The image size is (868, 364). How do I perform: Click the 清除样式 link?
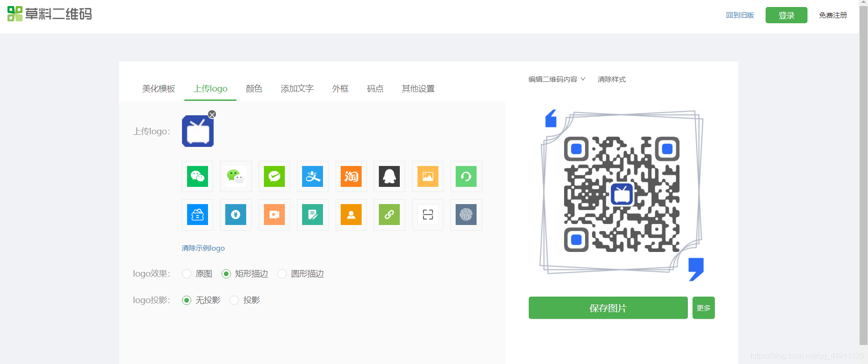pyautogui.click(x=612, y=79)
